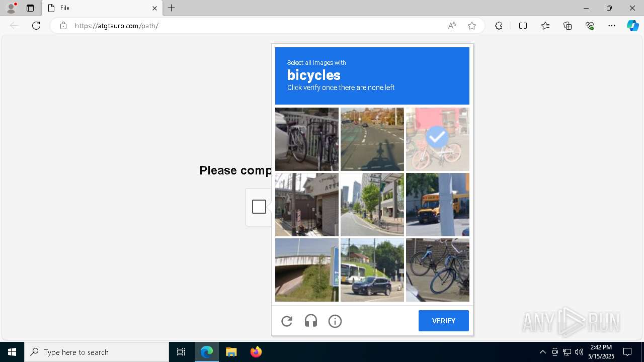Viewport: 644px width, 362px height.
Task: View site information via lock icon
Action: coord(63,26)
